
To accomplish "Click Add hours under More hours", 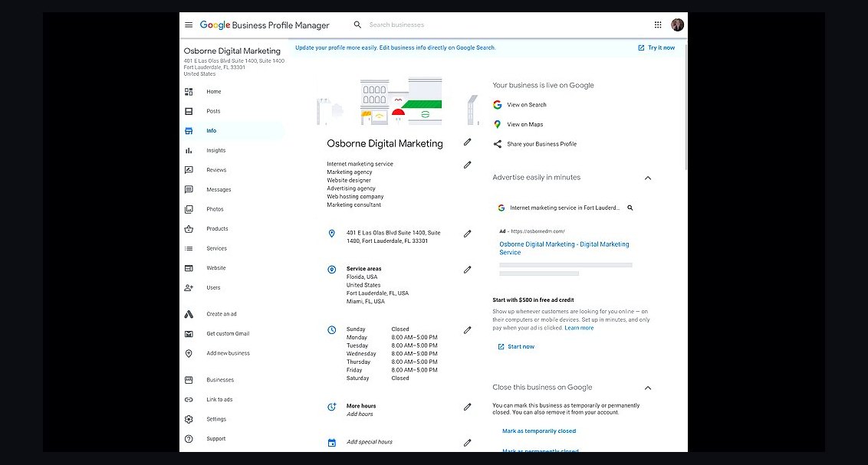I will pos(360,414).
